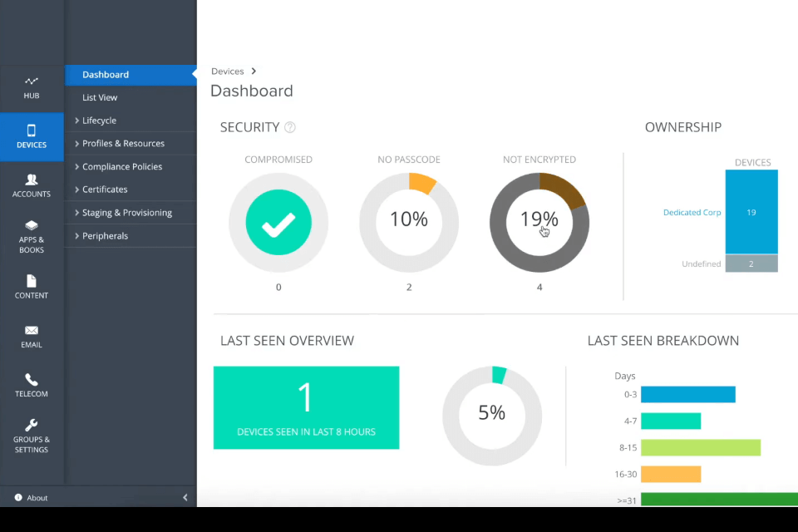Select the Devices sidebar icon

pos(32,137)
